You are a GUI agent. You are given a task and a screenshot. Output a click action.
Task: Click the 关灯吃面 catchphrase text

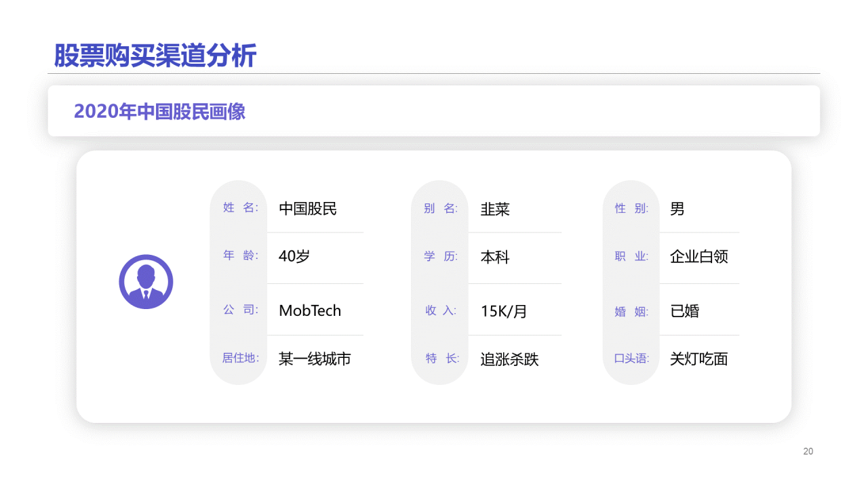pos(699,359)
